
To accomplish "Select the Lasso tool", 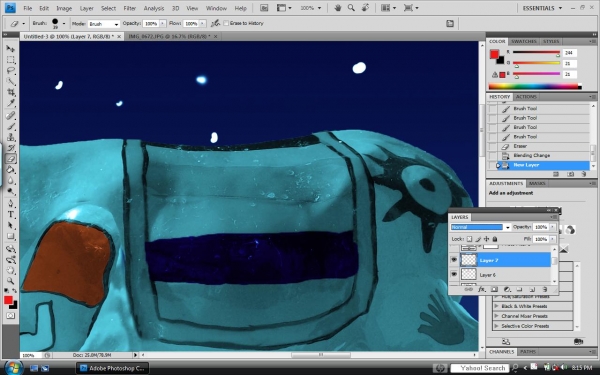I will click(x=10, y=70).
